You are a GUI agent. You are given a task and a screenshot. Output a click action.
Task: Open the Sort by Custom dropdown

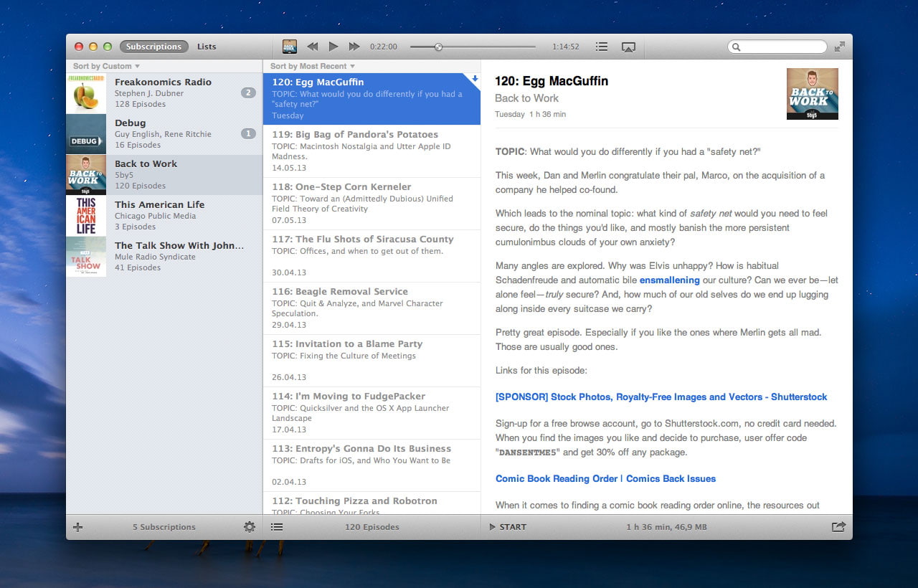coord(106,66)
